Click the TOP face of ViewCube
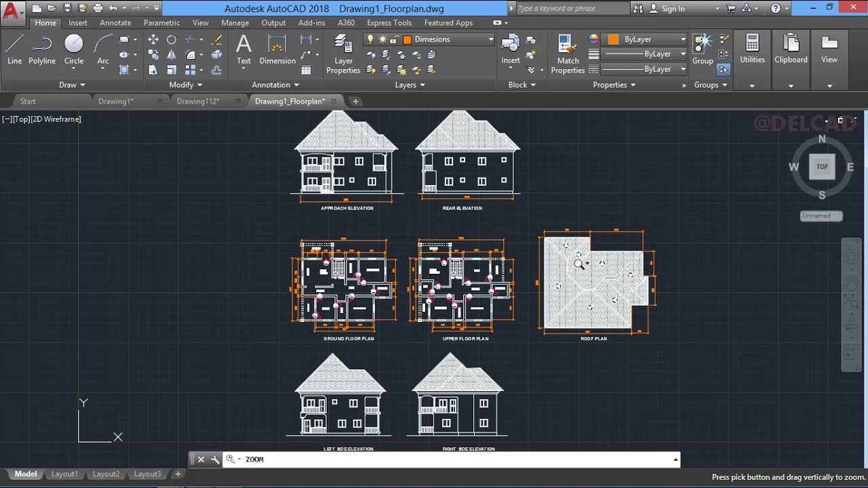The height and width of the screenshot is (488, 868). pyautogui.click(x=822, y=167)
